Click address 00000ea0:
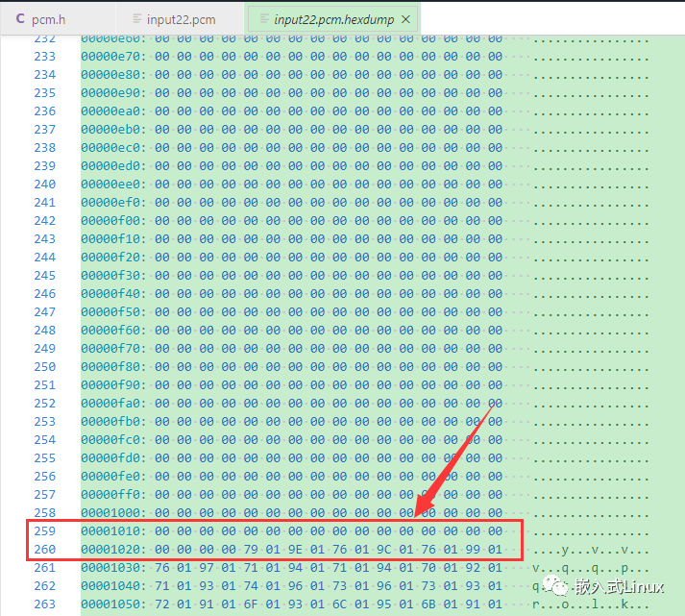Image resolution: width=685 pixels, height=616 pixels. pyautogui.click(x=113, y=111)
